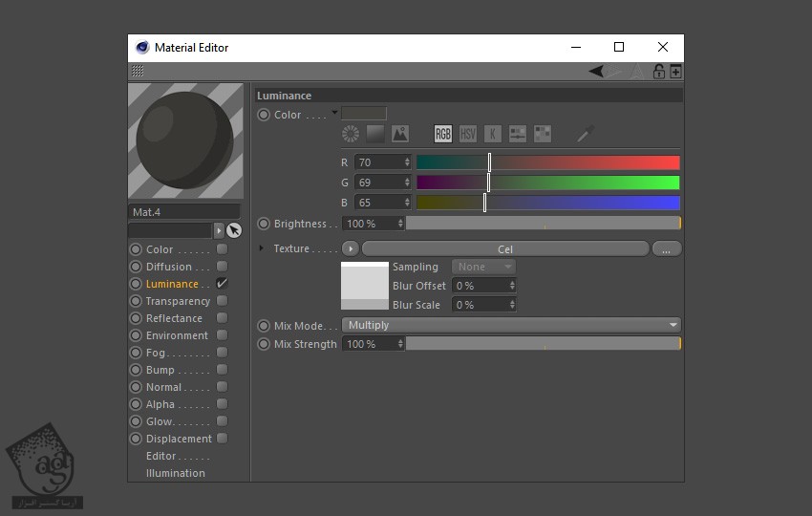812x516 pixels.
Task: Expand the Texture disclosure triangle
Action: click(262, 248)
